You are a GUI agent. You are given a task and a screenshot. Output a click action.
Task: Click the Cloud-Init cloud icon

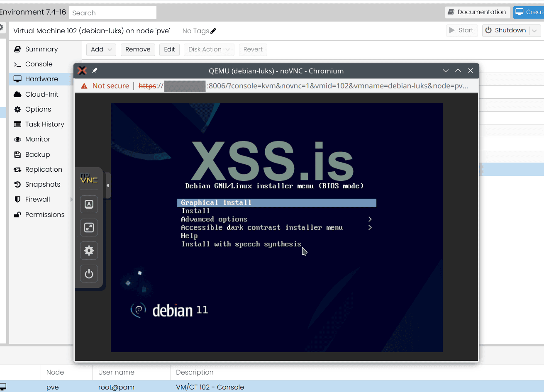(x=17, y=94)
